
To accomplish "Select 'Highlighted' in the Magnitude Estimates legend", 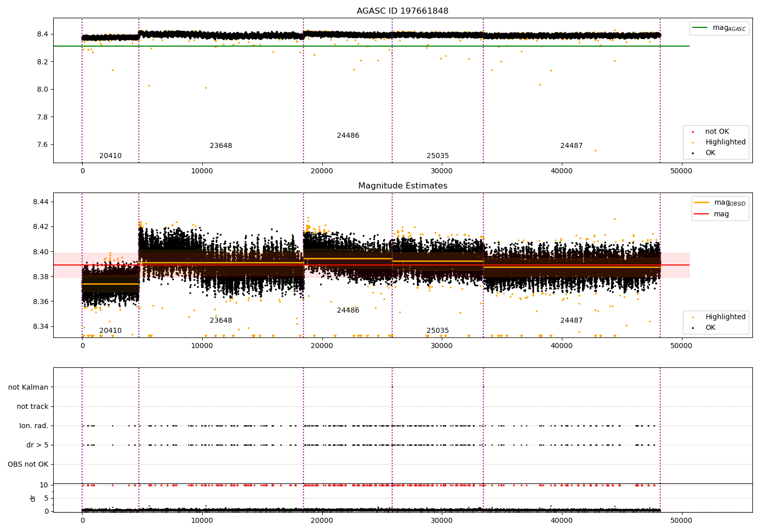I will point(725,317).
